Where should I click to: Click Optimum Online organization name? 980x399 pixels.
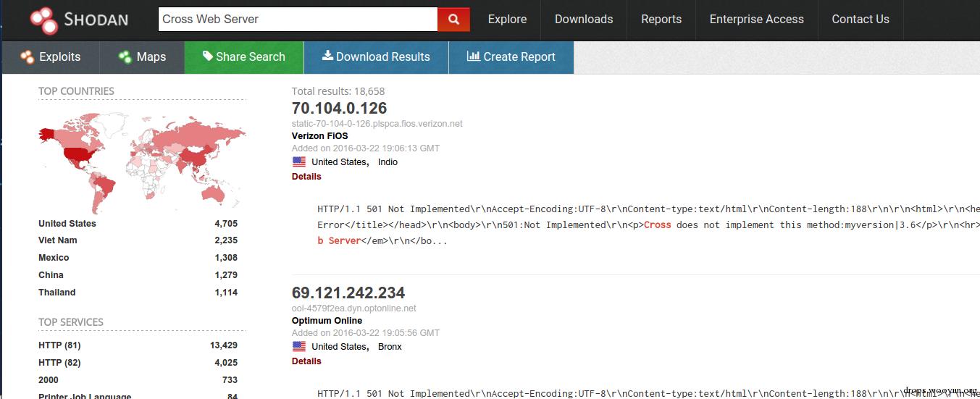pyautogui.click(x=327, y=321)
